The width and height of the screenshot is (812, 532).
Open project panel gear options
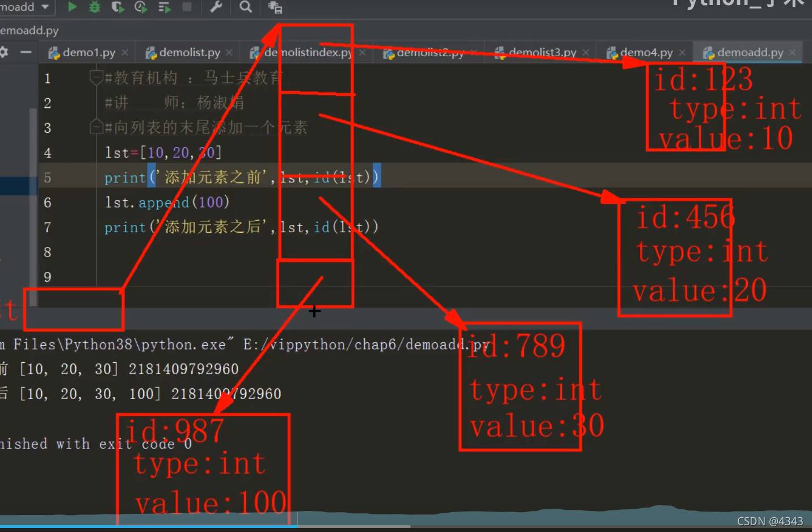[x=4, y=52]
